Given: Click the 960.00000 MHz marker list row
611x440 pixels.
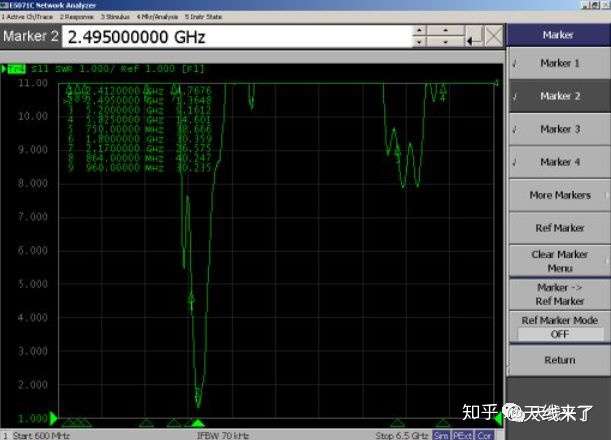Looking at the screenshot, I should tap(139, 168).
